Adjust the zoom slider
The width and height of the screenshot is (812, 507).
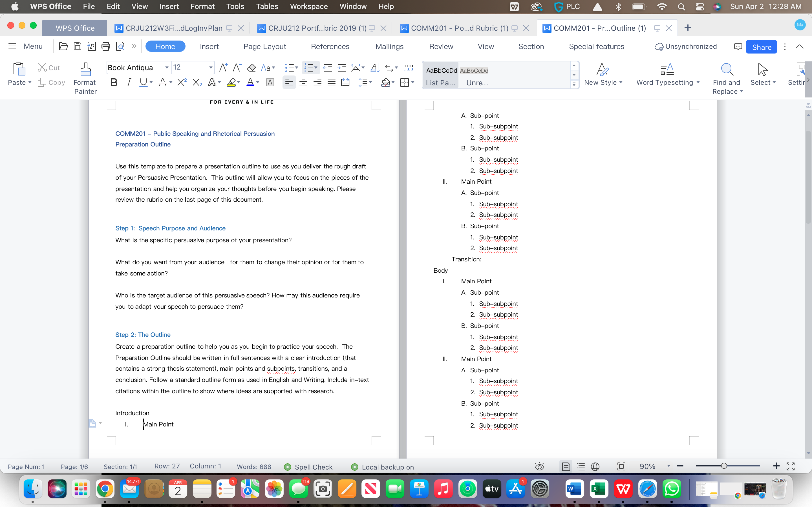pos(724,466)
